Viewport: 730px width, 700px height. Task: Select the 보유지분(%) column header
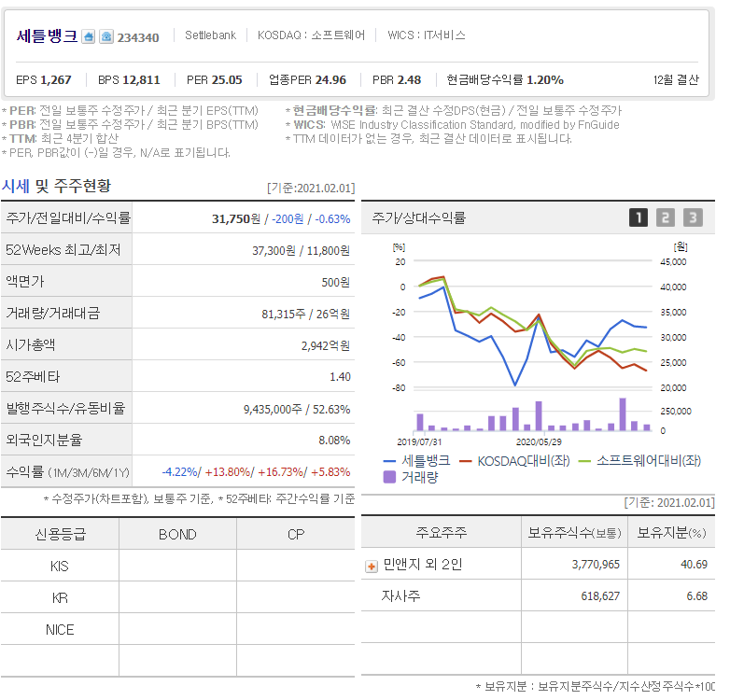(x=671, y=532)
